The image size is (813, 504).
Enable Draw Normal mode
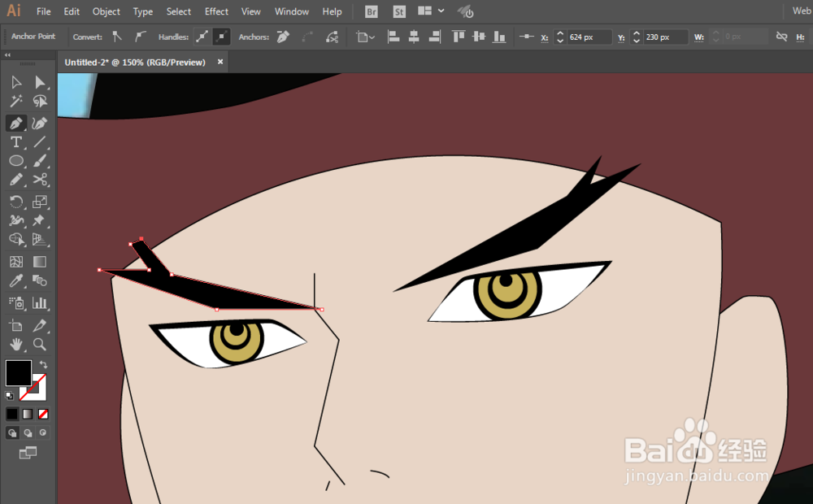pyautogui.click(x=12, y=433)
